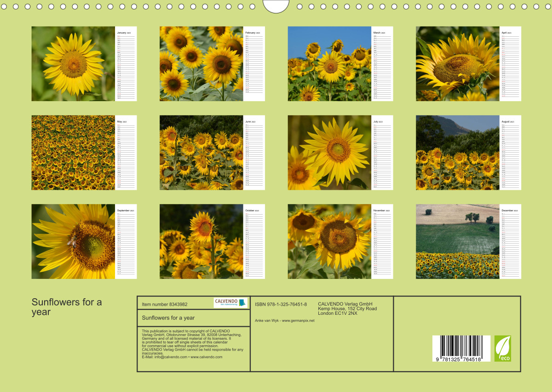Click the February 2023 calendar heading
The height and width of the screenshot is (392, 552).
pos(253,33)
